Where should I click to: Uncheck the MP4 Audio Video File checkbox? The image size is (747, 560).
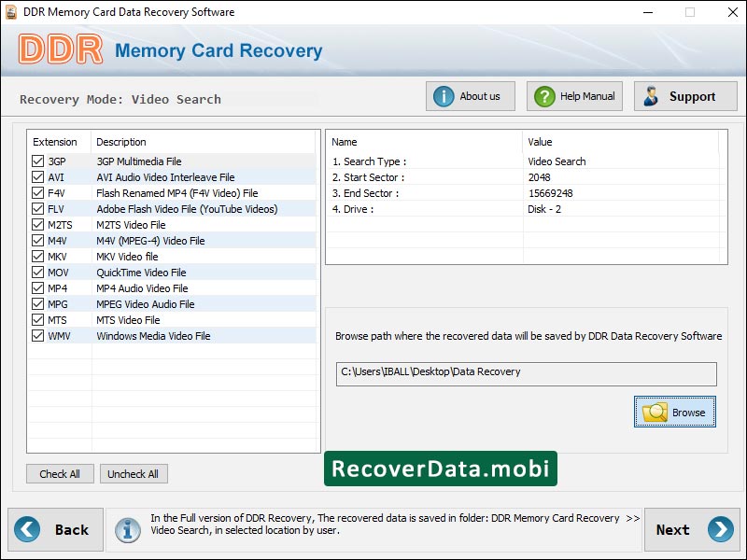[x=36, y=287]
